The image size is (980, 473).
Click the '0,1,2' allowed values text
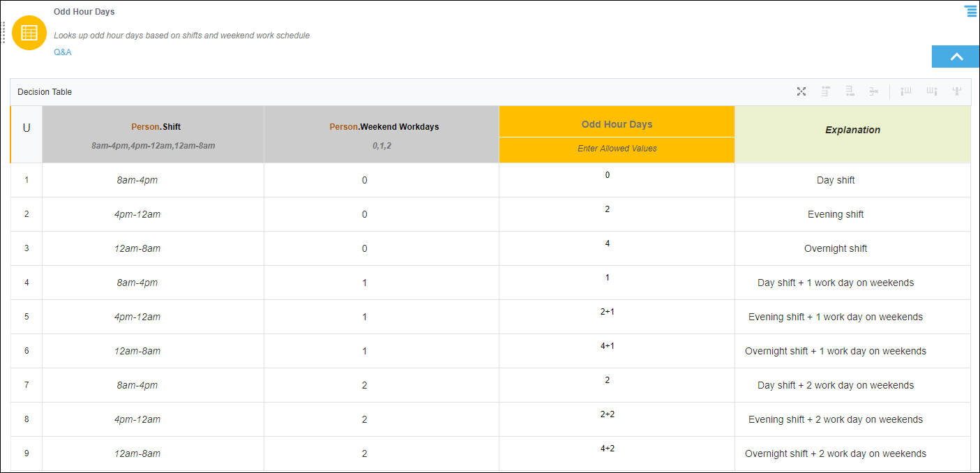(382, 146)
